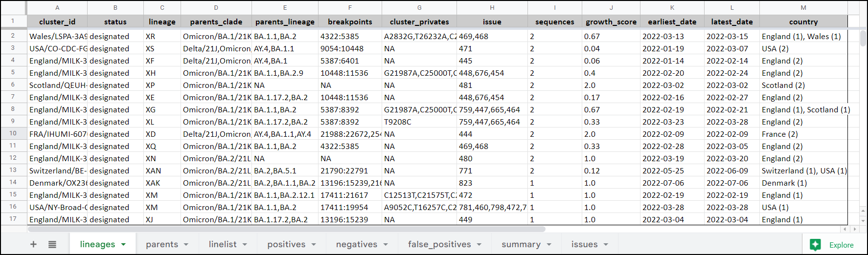Viewport: 868px width, 255px height.
Task: Click the parents_lineage header cell
Action: pos(285,21)
